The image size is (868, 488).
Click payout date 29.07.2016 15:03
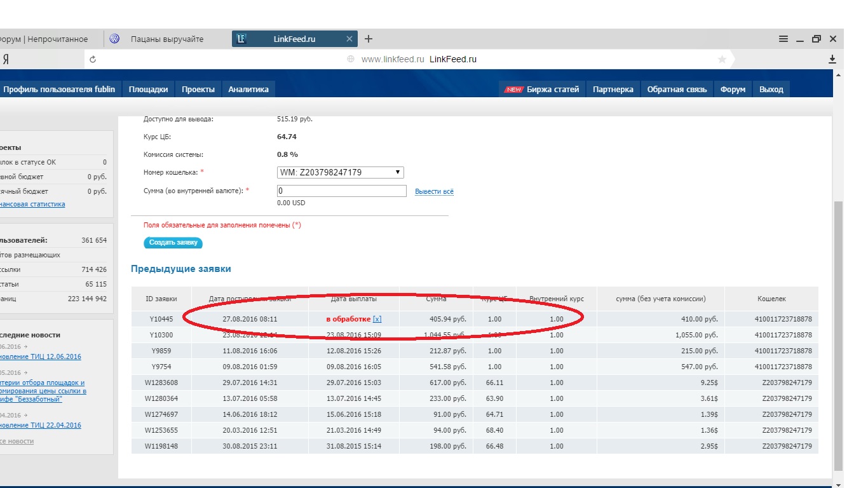click(354, 383)
